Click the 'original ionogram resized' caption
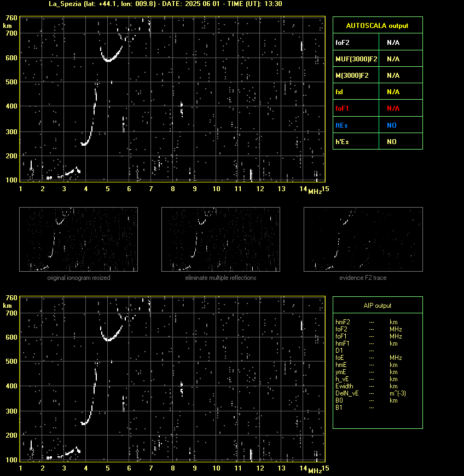 click(79, 278)
